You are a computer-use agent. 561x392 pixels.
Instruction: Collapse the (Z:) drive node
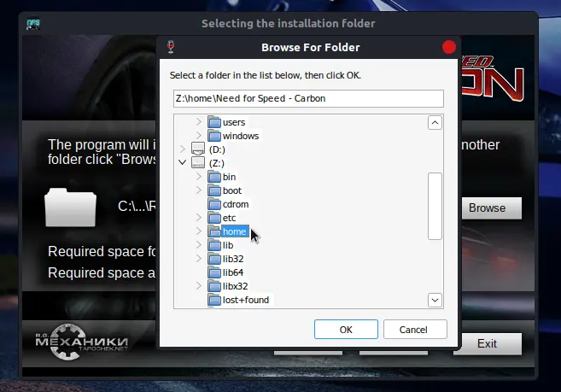pyautogui.click(x=183, y=162)
